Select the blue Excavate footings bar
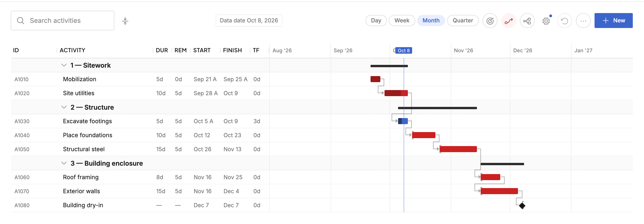 coord(403,121)
